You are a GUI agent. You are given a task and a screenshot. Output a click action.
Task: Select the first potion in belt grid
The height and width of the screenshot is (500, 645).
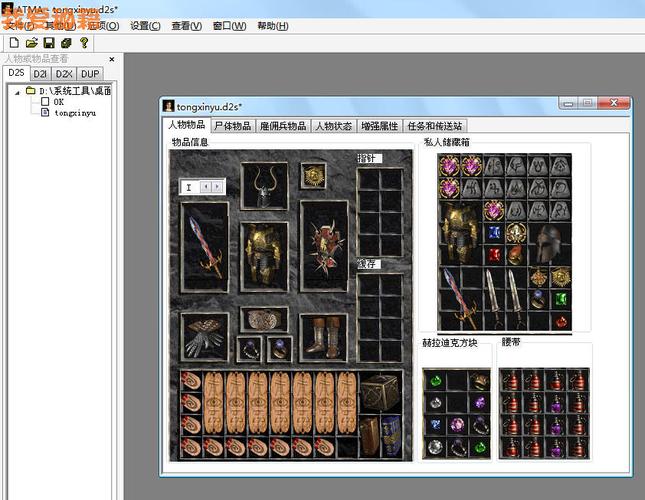coord(512,380)
